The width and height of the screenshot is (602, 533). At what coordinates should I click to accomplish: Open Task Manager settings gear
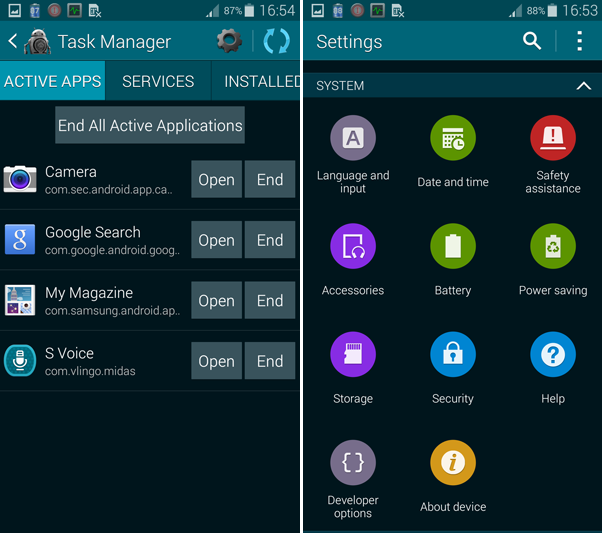229,41
